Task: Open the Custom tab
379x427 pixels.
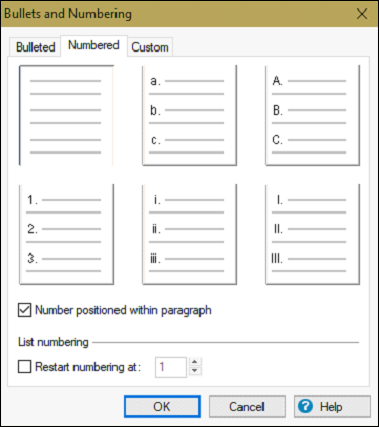Action: tap(150, 47)
